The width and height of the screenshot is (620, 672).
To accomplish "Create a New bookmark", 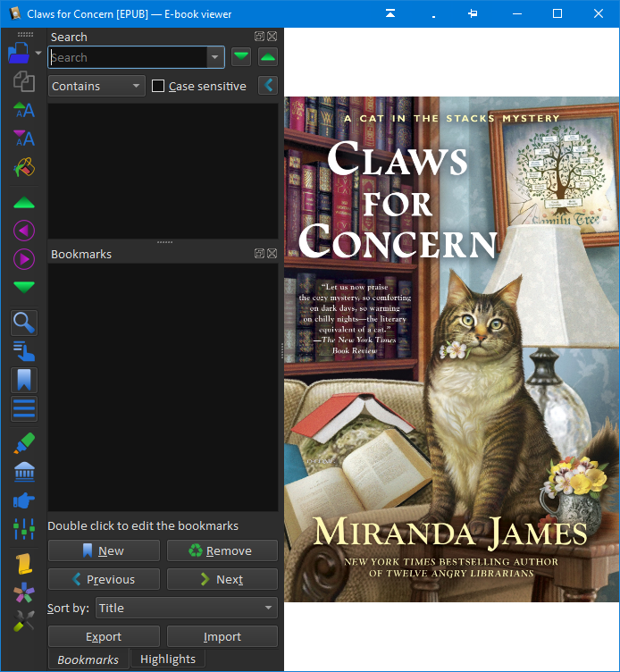I will 105,550.
